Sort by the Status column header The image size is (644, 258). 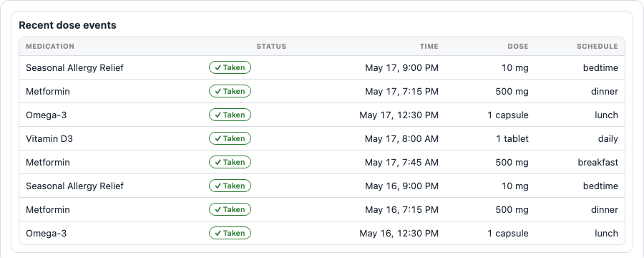click(x=271, y=47)
